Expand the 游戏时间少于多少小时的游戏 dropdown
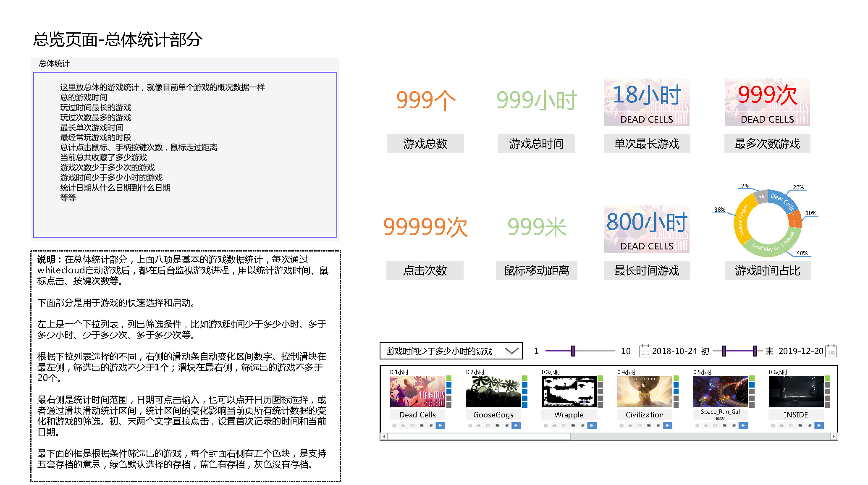 (x=511, y=351)
